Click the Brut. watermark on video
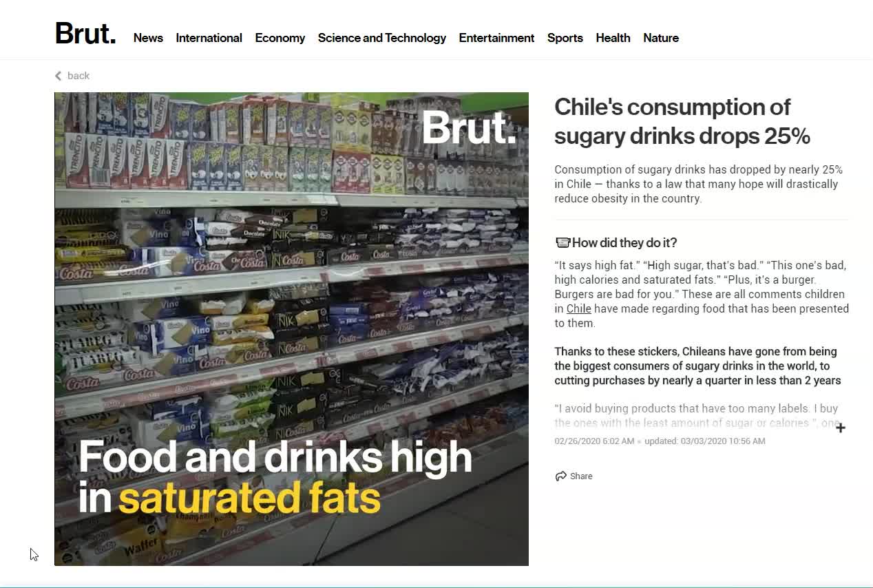 point(468,127)
